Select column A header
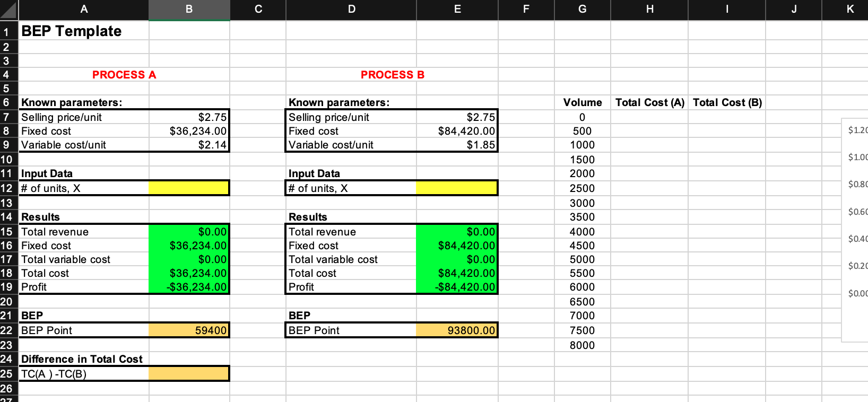868x402 pixels. pyautogui.click(x=84, y=10)
